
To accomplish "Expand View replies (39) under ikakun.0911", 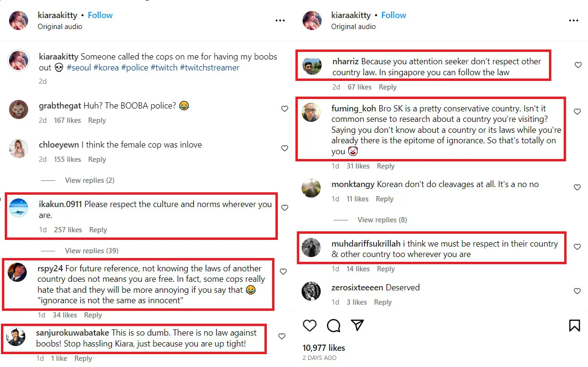I will click(91, 250).
